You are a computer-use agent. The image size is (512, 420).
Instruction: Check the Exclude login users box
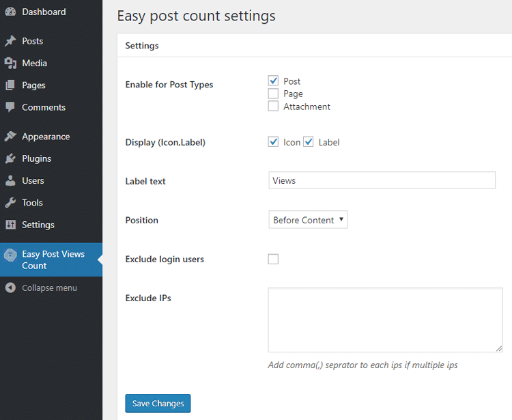[273, 259]
